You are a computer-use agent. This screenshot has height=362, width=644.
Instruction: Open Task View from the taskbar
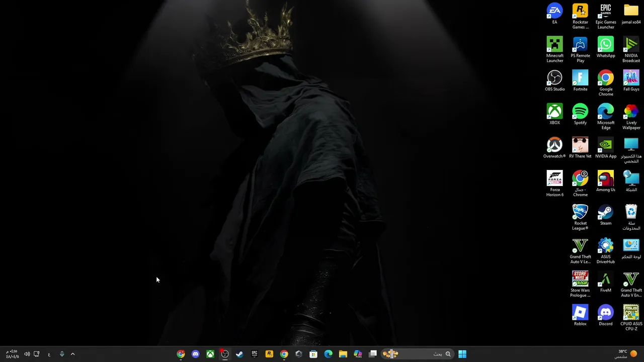[373, 354]
